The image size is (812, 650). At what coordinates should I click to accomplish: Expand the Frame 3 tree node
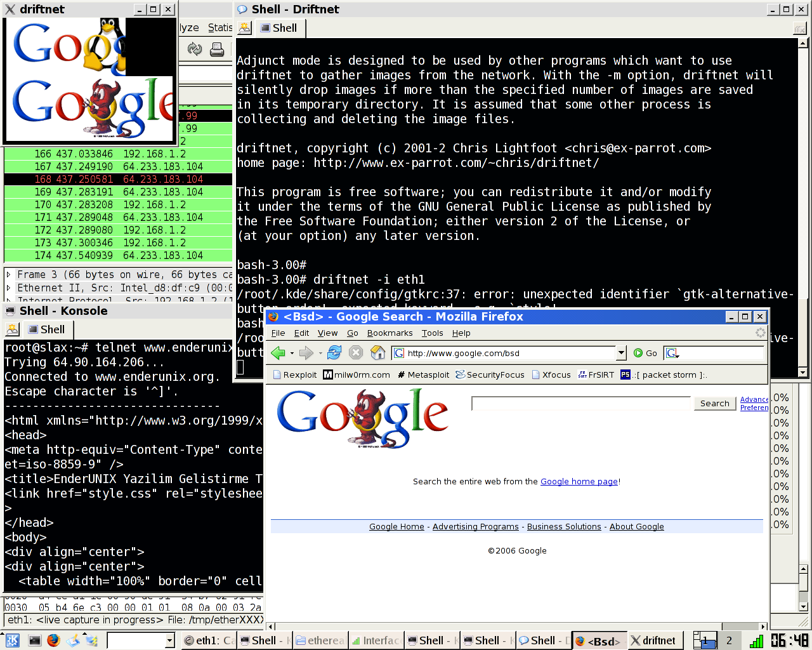tap(8, 275)
